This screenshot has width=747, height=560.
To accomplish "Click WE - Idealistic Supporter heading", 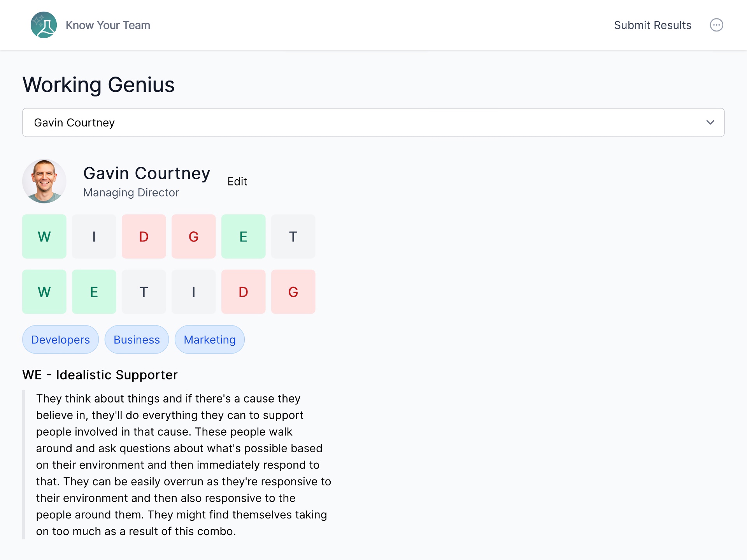I will coord(100,375).
